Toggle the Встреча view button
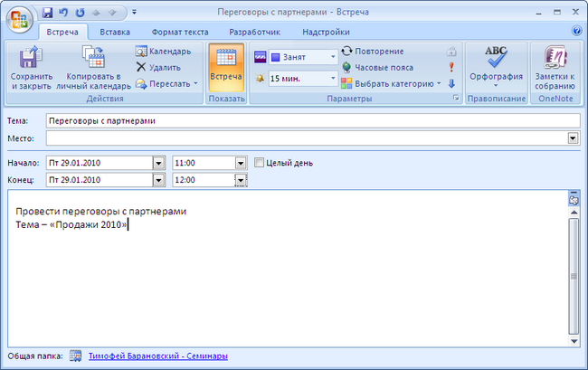588x370 pixels. pyautogui.click(x=226, y=66)
